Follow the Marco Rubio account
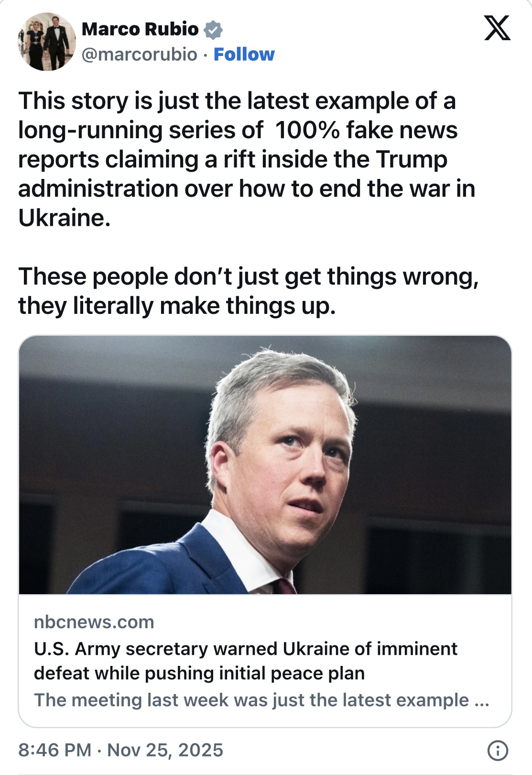The image size is (532, 775). click(244, 55)
